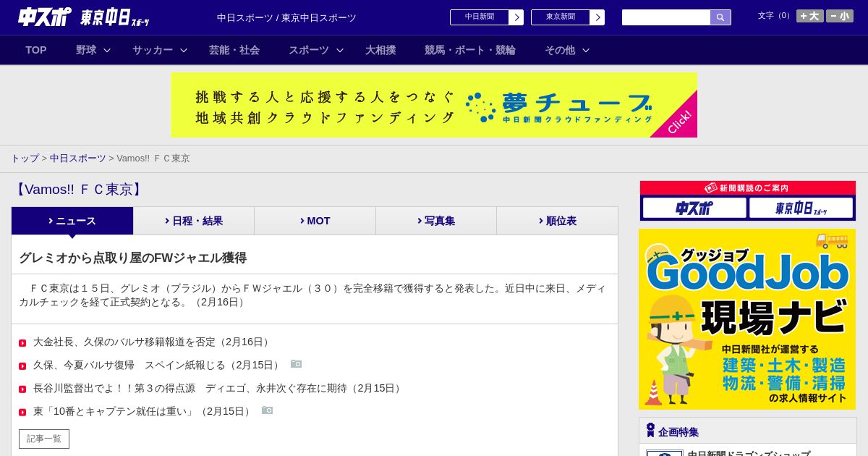Open 競馬・ボート・競輪 navigation item
This screenshot has height=456, width=868.
click(470, 50)
